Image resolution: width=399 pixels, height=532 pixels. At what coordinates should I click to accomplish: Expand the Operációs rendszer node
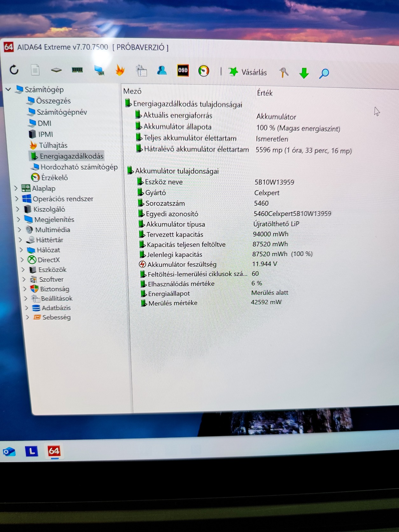click(x=17, y=199)
